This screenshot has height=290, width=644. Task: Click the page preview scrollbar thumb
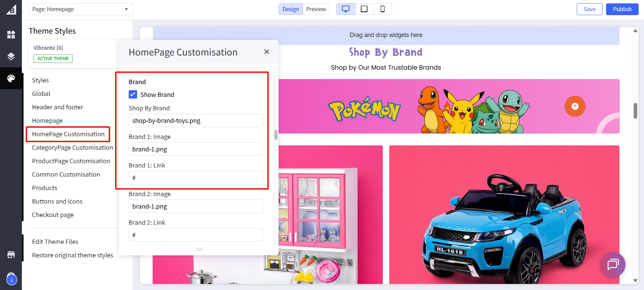pos(635,111)
